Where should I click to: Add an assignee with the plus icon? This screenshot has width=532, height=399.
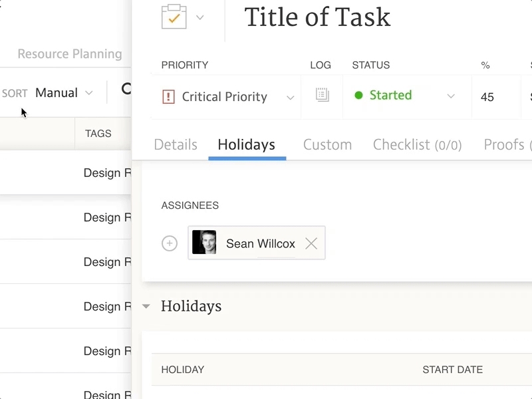click(170, 243)
